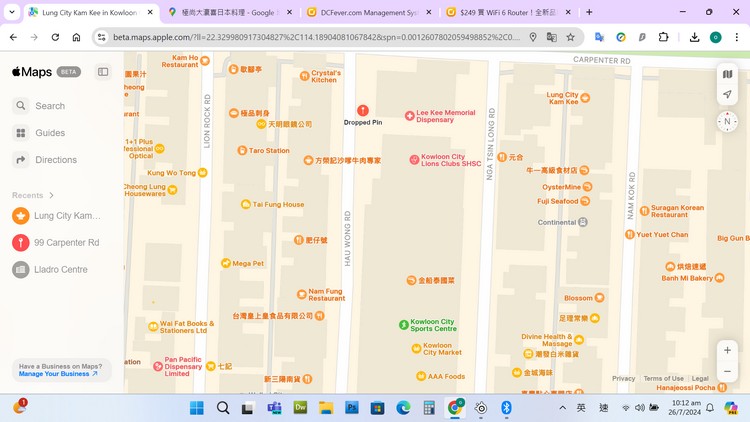Select the Fuji Seafood marker

(x=585, y=201)
